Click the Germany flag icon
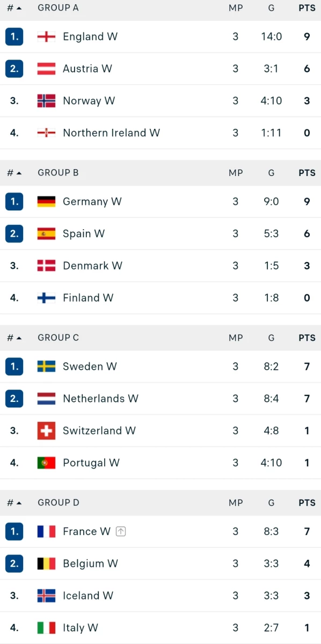The image size is (321, 644). click(46, 202)
